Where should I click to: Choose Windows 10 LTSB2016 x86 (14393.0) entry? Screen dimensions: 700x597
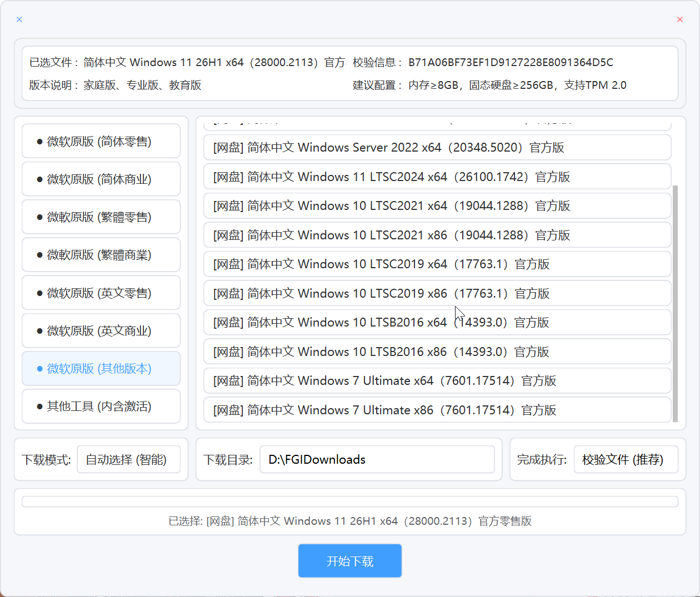coord(437,352)
